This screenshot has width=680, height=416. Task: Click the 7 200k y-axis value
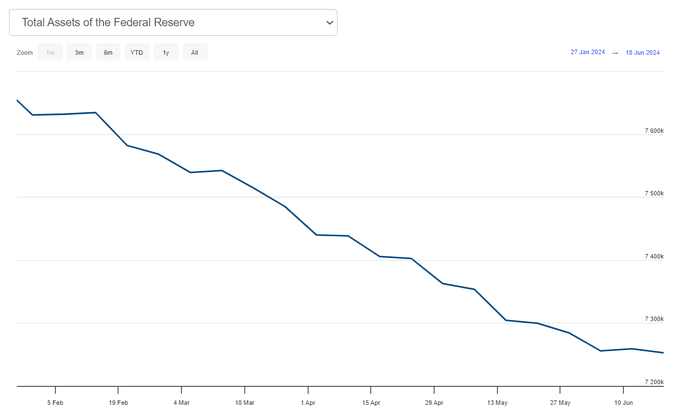[x=654, y=382]
